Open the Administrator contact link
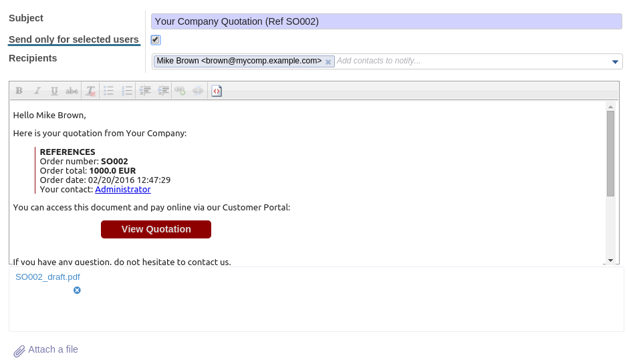The width and height of the screenshot is (627, 364). pyautogui.click(x=123, y=189)
